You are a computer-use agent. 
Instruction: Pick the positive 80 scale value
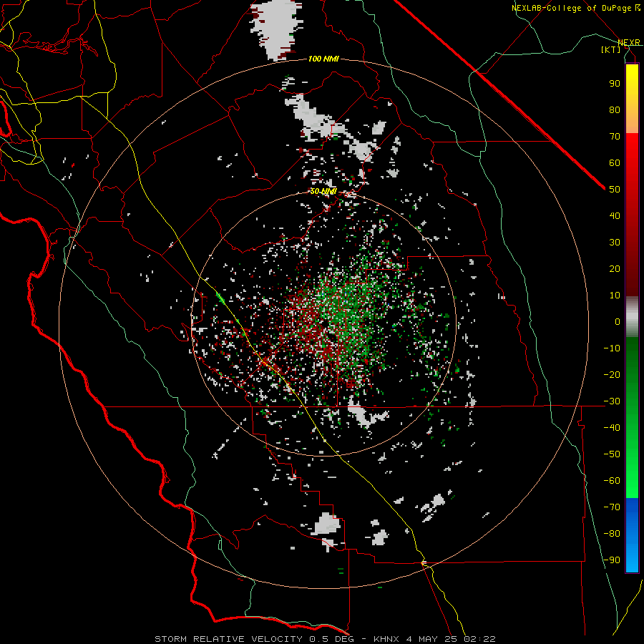[x=615, y=109]
